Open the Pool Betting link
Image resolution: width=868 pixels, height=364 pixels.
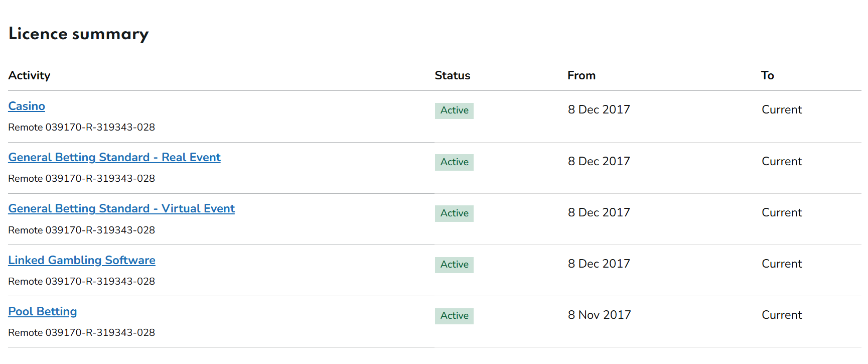pyautogui.click(x=43, y=312)
